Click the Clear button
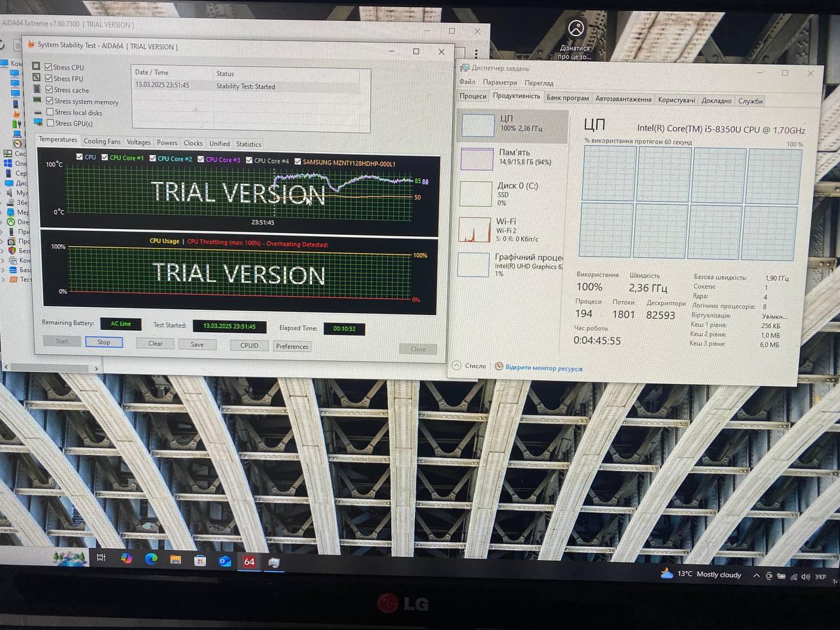 (x=155, y=343)
